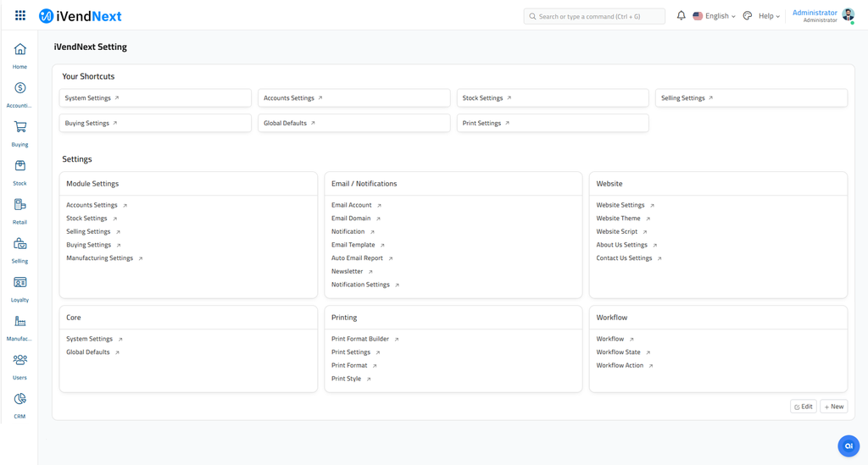Viewport: 868px width, 465px height.
Task: Open the Website Theme link
Action: [618, 219]
